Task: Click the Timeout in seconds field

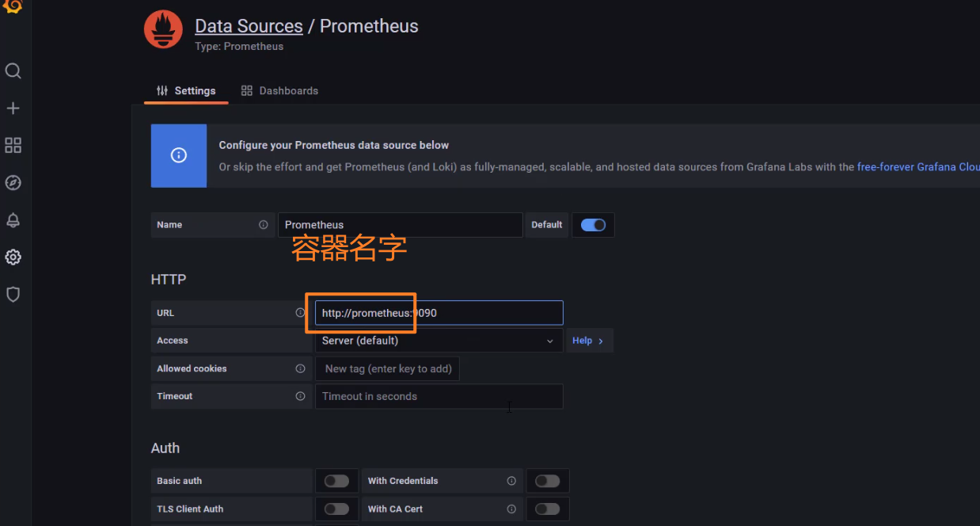Action: pyautogui.click(x=439, y=396)
